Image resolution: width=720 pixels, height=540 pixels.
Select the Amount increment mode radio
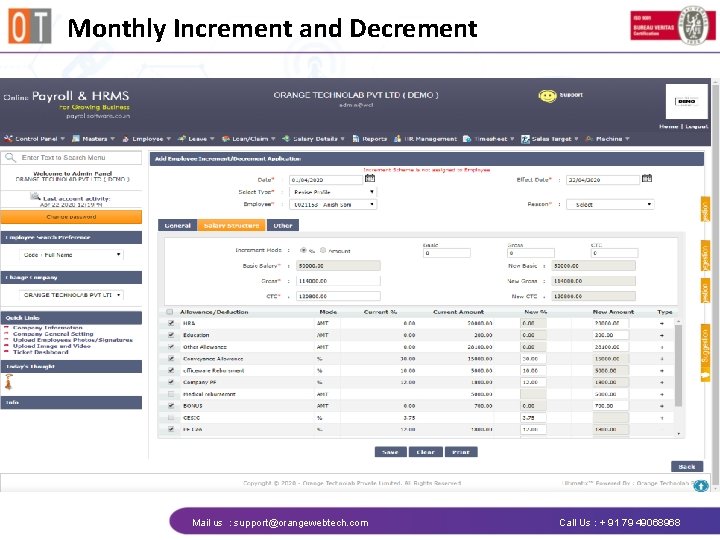pos(323,250)
